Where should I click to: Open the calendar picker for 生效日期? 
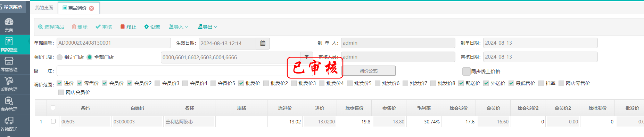pos(263,43)
